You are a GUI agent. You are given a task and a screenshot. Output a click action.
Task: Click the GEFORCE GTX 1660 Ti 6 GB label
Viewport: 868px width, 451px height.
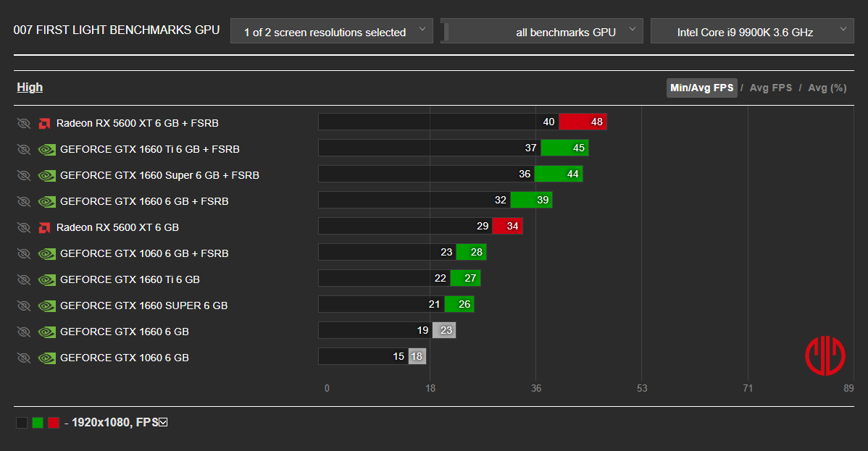coord(130,279)
